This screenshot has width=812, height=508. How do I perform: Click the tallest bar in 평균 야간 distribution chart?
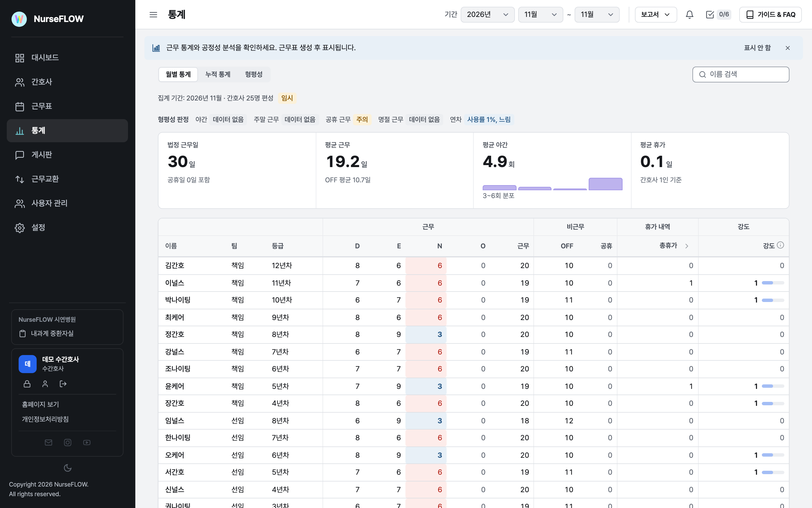click(605, 184)
